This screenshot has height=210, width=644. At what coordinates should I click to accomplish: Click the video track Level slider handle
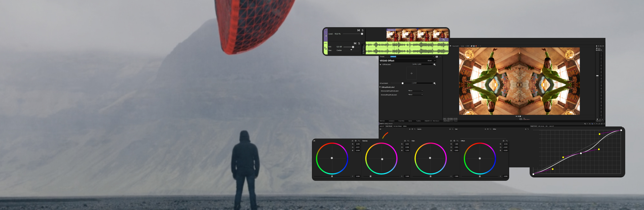click(x=362, y=34)
